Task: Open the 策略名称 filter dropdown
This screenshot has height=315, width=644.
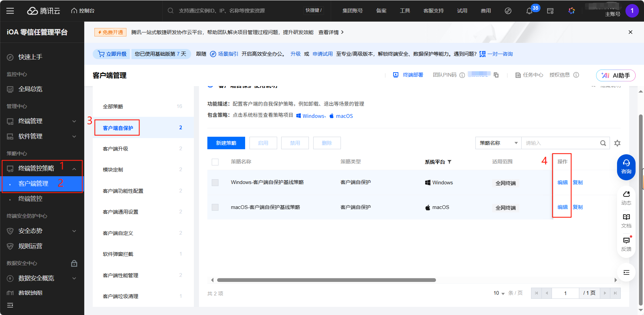Action: click(x=498, y=143)
